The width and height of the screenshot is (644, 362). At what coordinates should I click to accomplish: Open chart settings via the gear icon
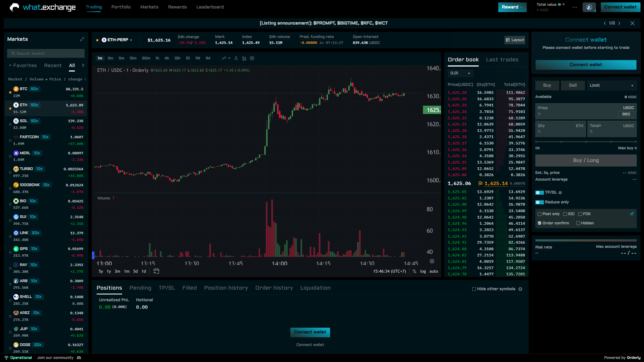[x=252, y=58]
